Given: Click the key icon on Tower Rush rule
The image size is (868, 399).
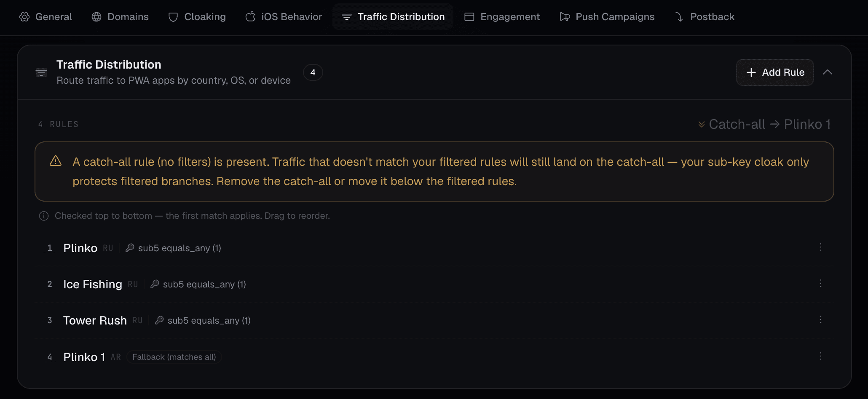Looking at the screenshot, I should pos(159,320).
